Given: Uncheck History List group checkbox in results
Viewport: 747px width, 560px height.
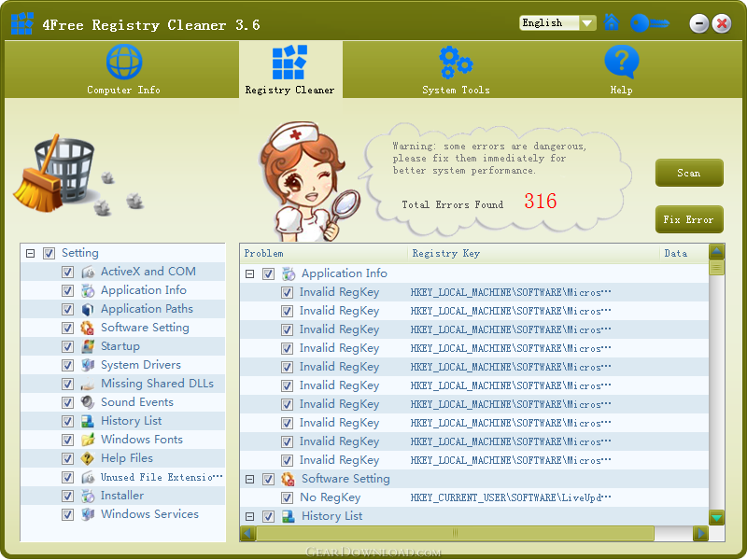Looking at the screenshot, I should (269, 517).
